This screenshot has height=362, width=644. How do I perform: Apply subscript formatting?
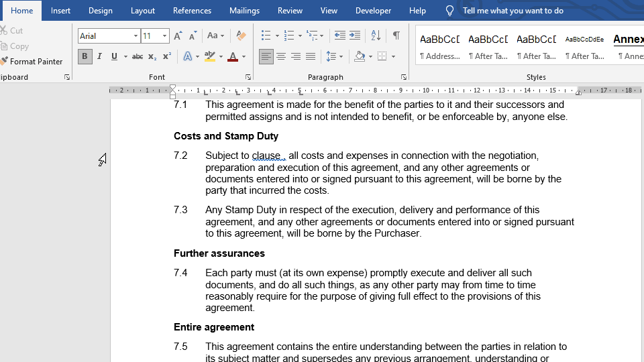tap(152, 56)
